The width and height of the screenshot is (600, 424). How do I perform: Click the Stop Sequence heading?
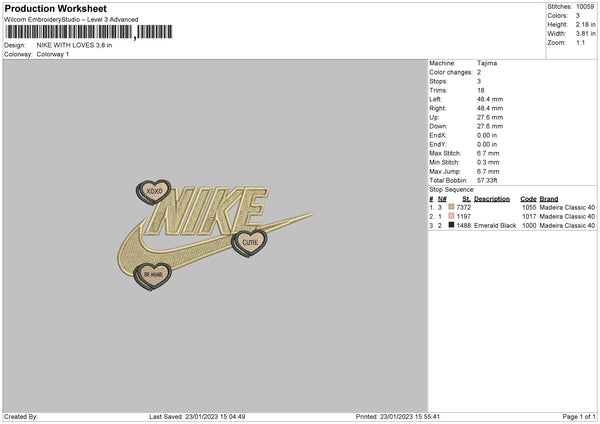pos(452,190)
